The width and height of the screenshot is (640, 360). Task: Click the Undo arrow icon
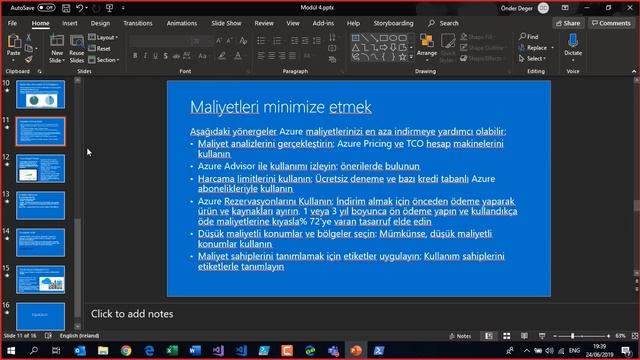coord(80,8)
